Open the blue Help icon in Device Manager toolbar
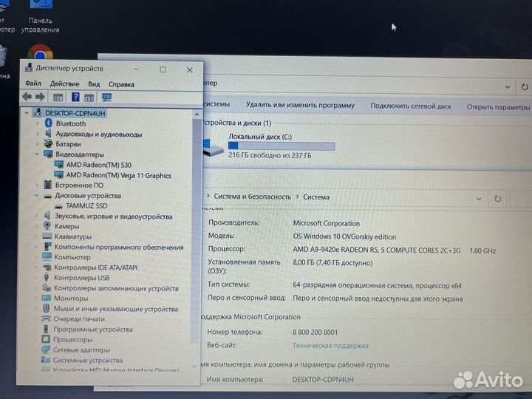532x399 pixels. point(75,97)
